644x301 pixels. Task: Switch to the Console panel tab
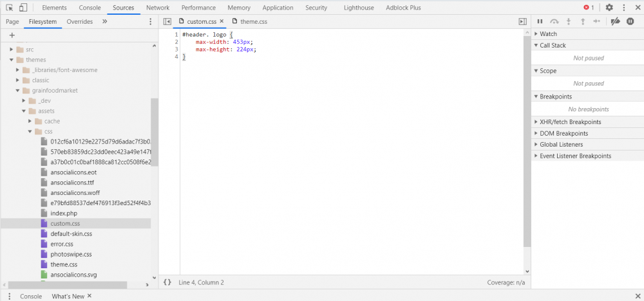click(90, 7)
